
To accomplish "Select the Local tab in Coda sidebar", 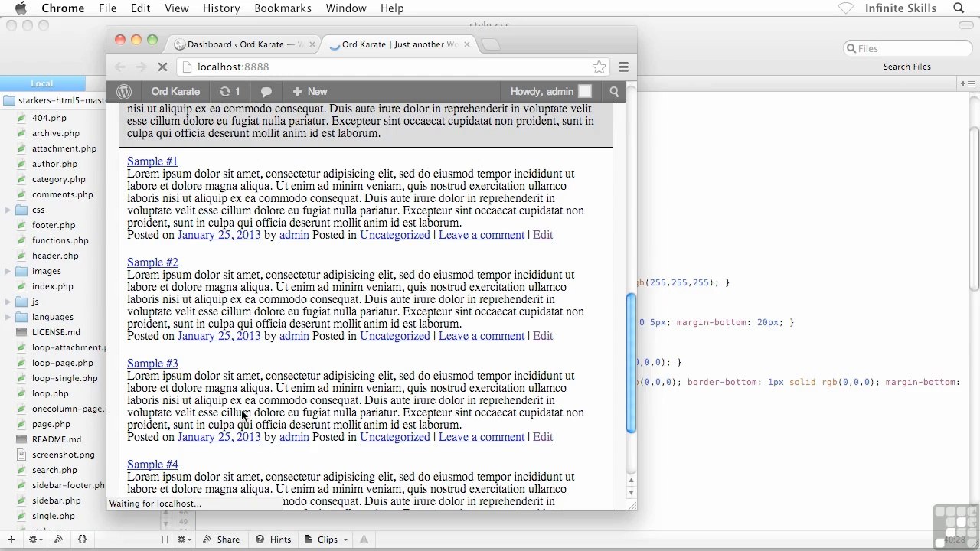I will pos(42,83).
